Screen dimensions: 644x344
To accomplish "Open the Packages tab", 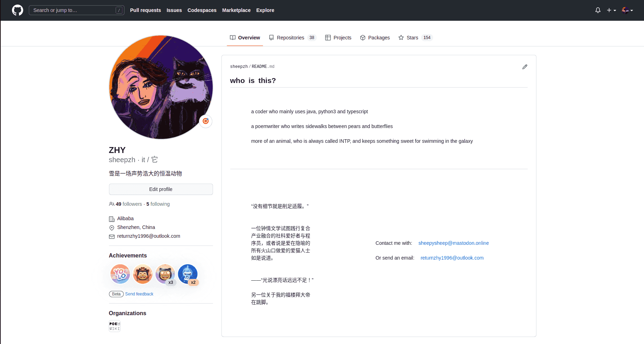I will click(x=375, y=38).
